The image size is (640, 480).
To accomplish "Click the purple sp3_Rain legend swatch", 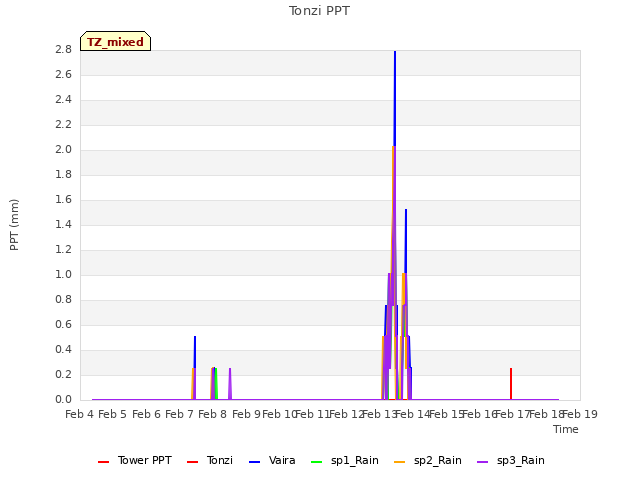I will [x=482, y=462].
